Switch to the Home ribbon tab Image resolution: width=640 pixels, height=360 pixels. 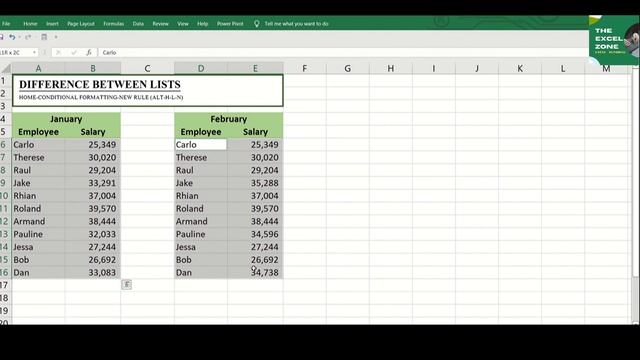point(30,24)
